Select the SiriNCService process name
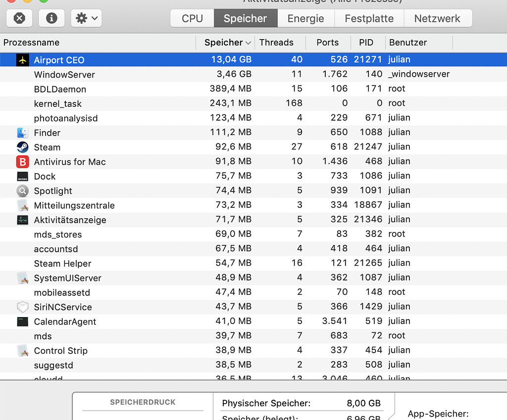Viewport: 507px width, 420px height. pos(63,307)
